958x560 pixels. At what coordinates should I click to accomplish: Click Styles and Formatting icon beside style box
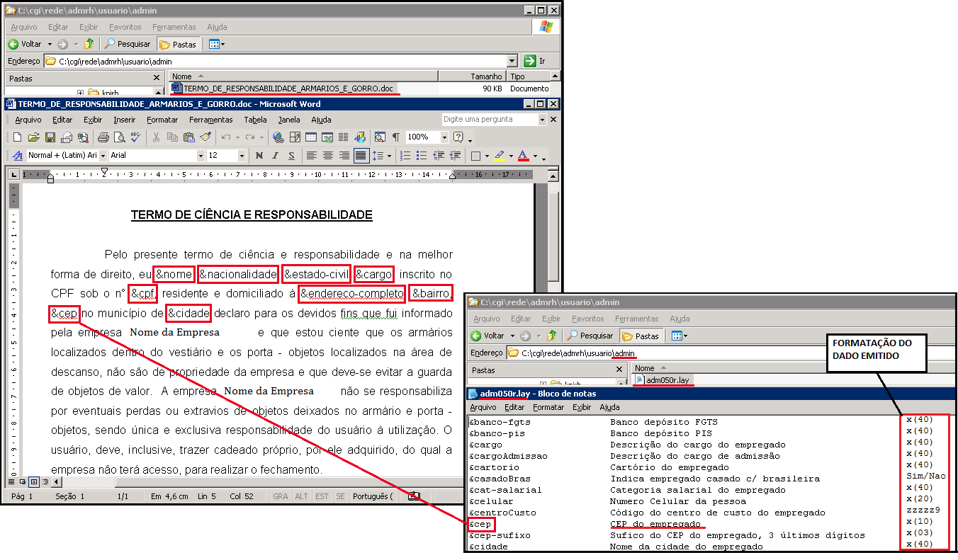pos(18,156)
